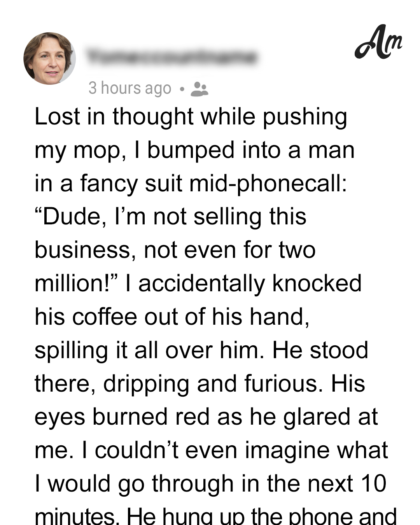Click the words "couldn't even imagine what"
Screen dimensions: 420x525
(241, 450)
